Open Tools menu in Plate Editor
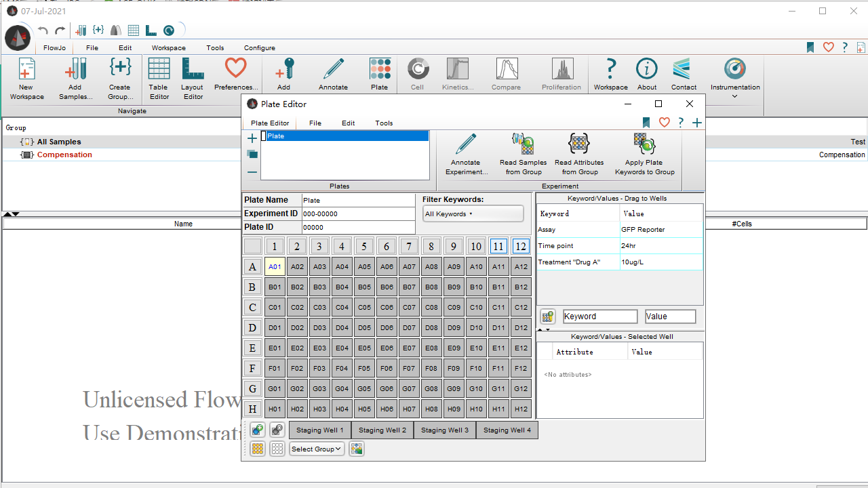 (384, 123)
